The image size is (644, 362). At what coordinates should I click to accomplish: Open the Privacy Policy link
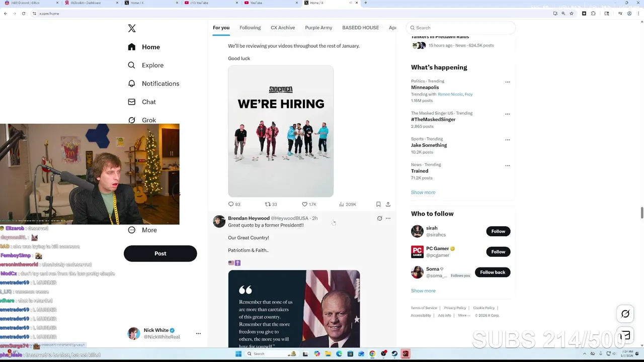pos(455,308)
